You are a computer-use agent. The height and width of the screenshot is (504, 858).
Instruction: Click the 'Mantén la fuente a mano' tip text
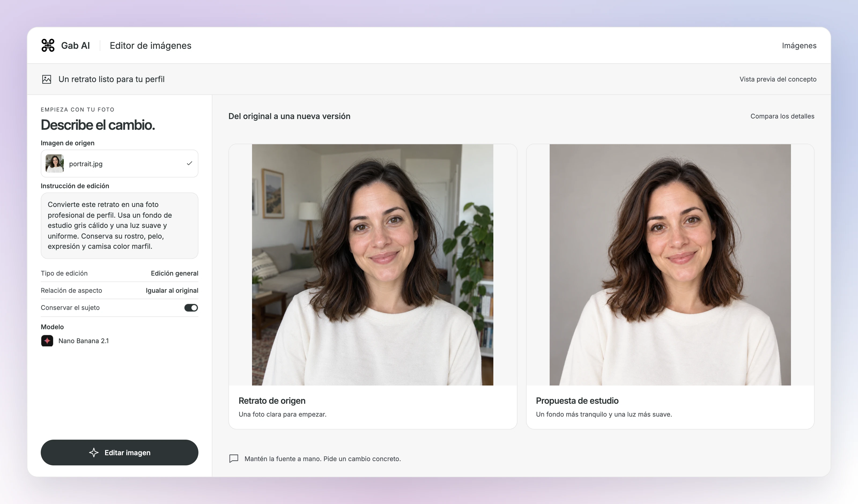tap(323, 459)
